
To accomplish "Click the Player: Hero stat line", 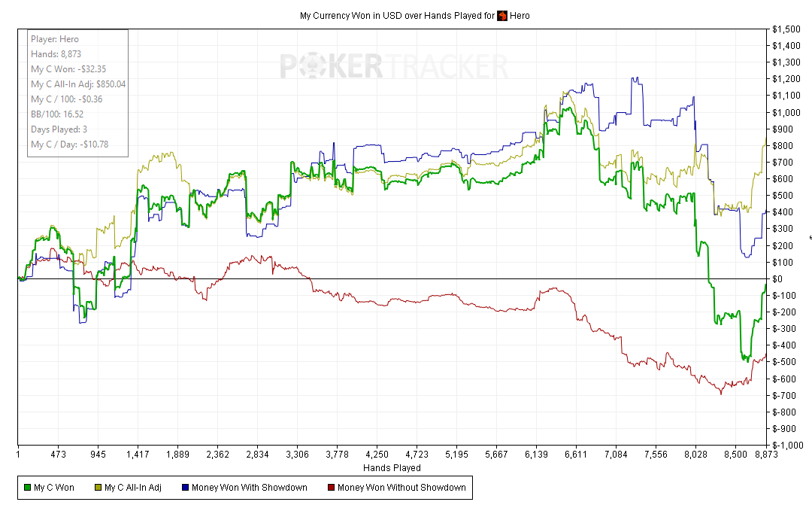I will 55,39.
